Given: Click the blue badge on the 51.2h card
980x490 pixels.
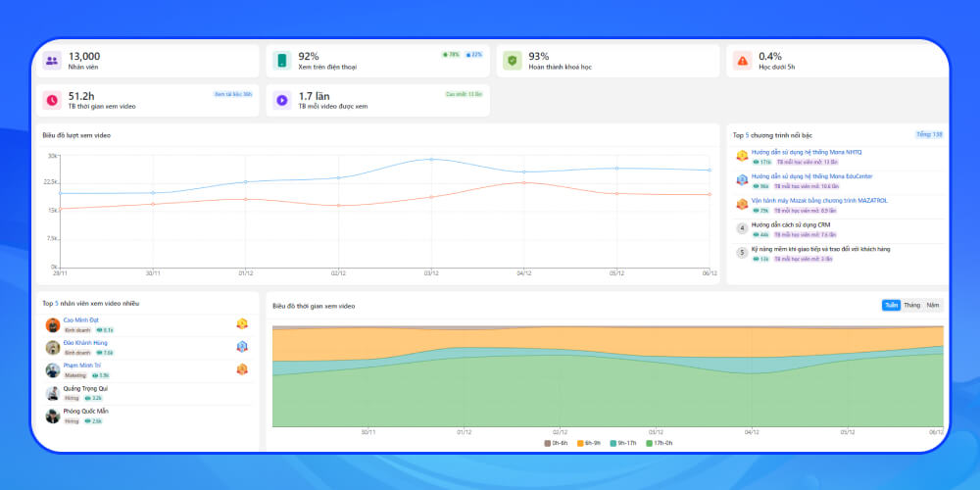Looking at the screenshot, I should [x=232, y=94].
